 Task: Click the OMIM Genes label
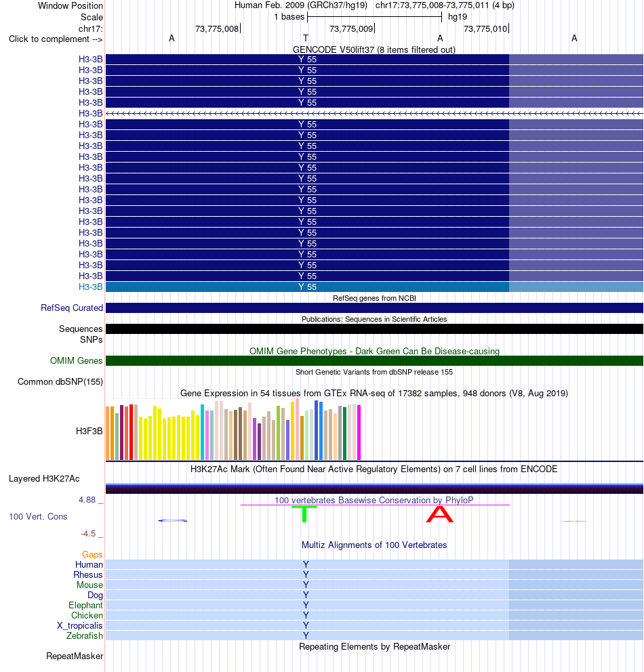click(x=77, y=361)
